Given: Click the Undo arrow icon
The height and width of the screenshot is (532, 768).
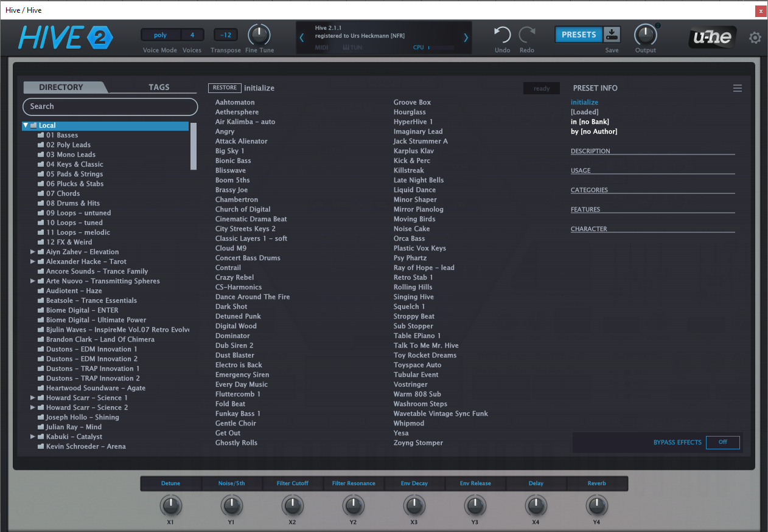Looking at the screenshot, I should (x=502, y=35).
